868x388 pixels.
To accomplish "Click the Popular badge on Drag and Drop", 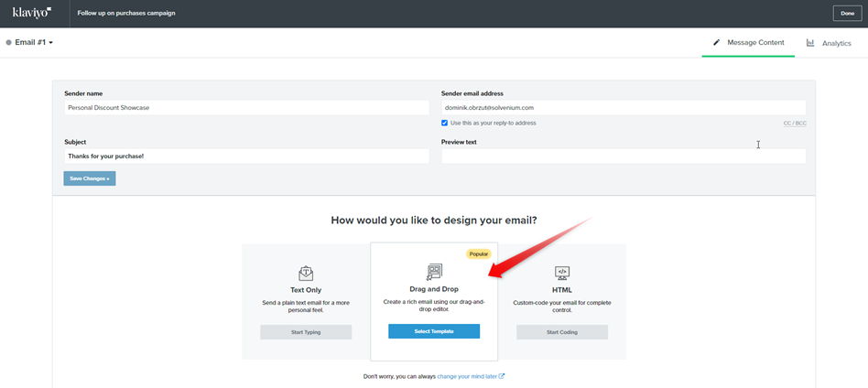I will 478,254.
